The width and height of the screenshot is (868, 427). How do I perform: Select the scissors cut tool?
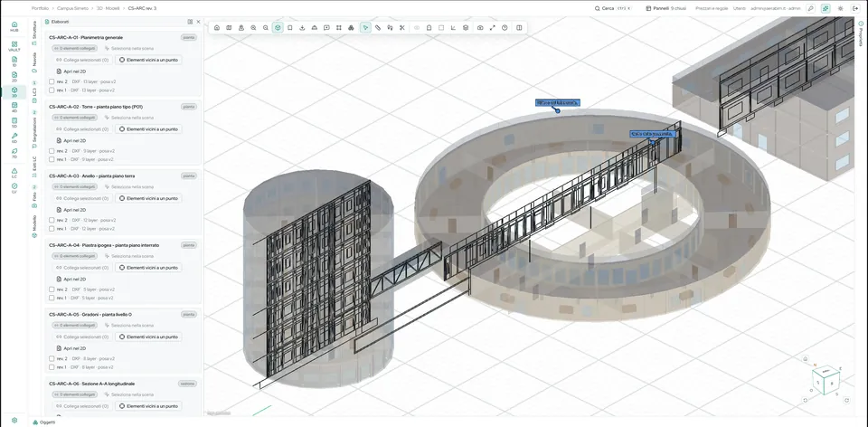[x=401, y=28]
